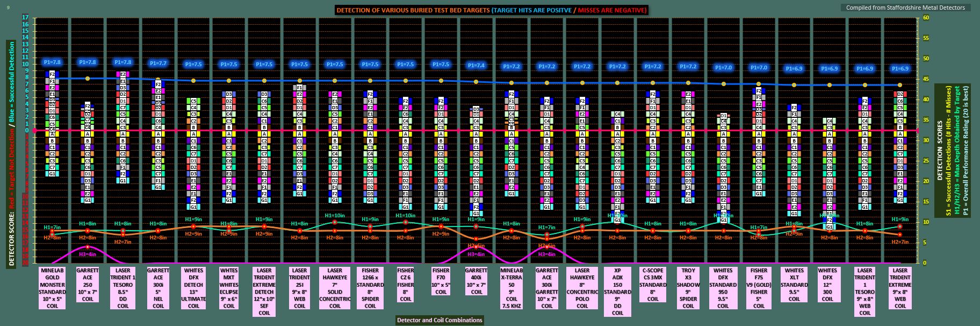Click the '45' tick on right axis
Viewport: 980px width, 326px height.
(926, 79)
